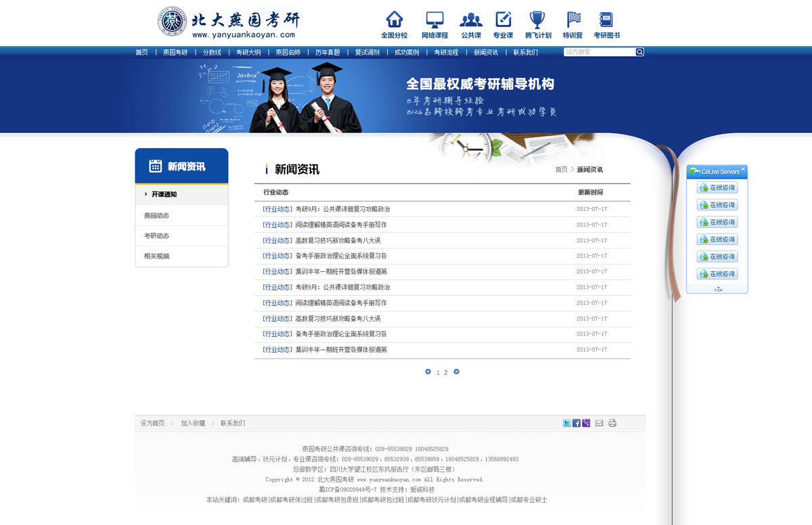Close the CeLive Servers widget
This screenshot has width=812, height=525.
[x=743, y=169]
